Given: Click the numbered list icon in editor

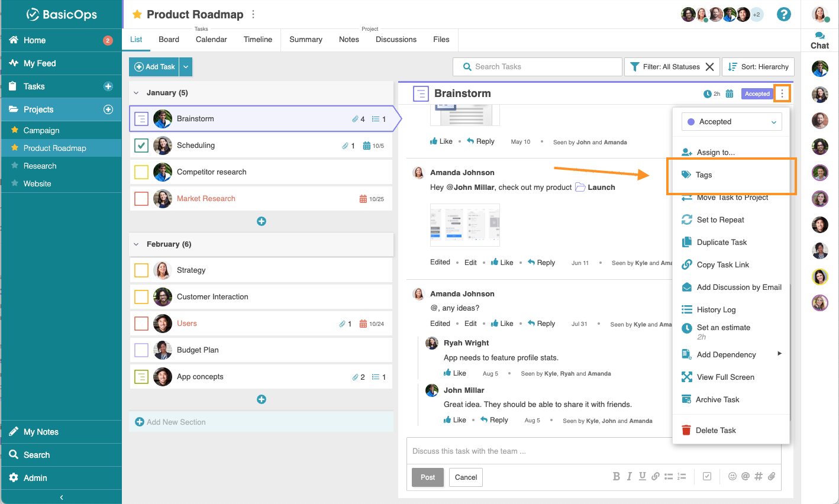Looking at the screenshot, I should pos(682,476).
